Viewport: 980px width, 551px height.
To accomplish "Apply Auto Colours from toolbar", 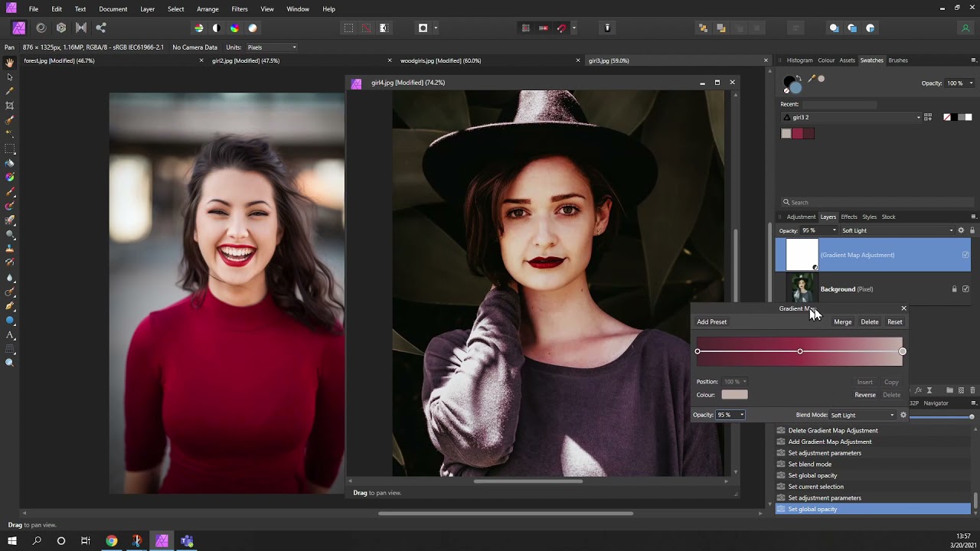I will pos(234,28).
